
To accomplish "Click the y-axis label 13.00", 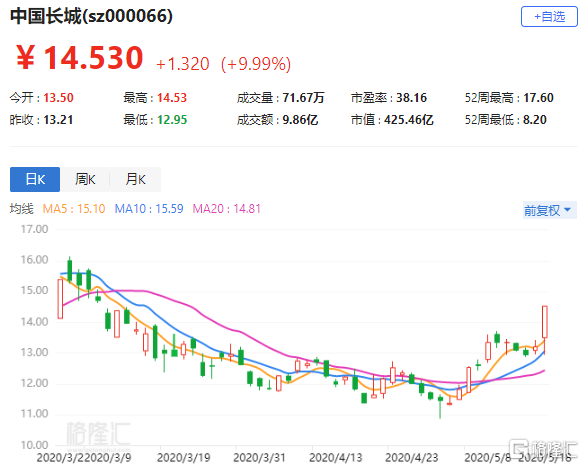I will pos(34,352).
